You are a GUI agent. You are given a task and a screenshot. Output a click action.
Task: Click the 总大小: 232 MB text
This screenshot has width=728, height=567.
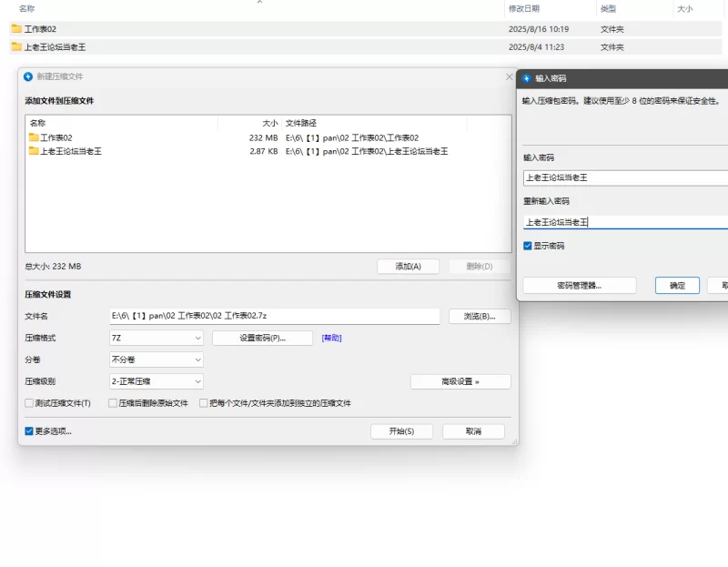pos(53,267)
